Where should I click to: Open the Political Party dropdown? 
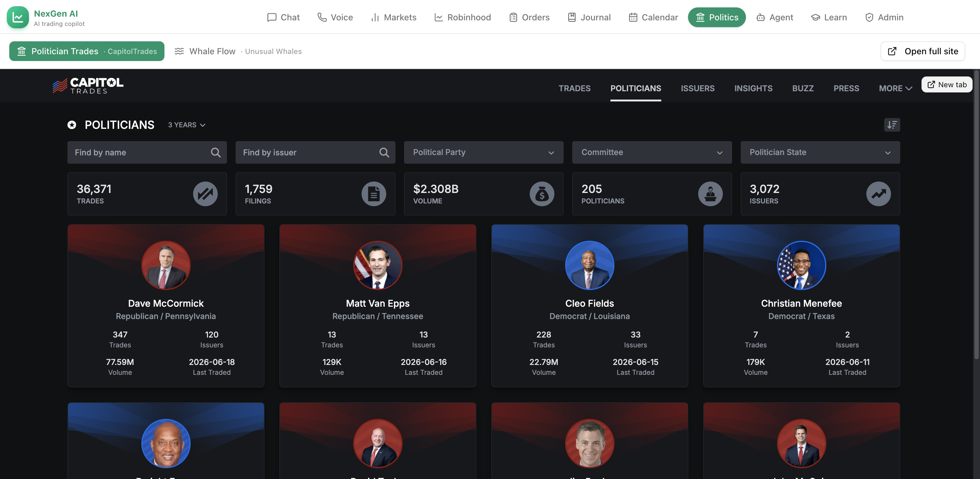[484, 152]
